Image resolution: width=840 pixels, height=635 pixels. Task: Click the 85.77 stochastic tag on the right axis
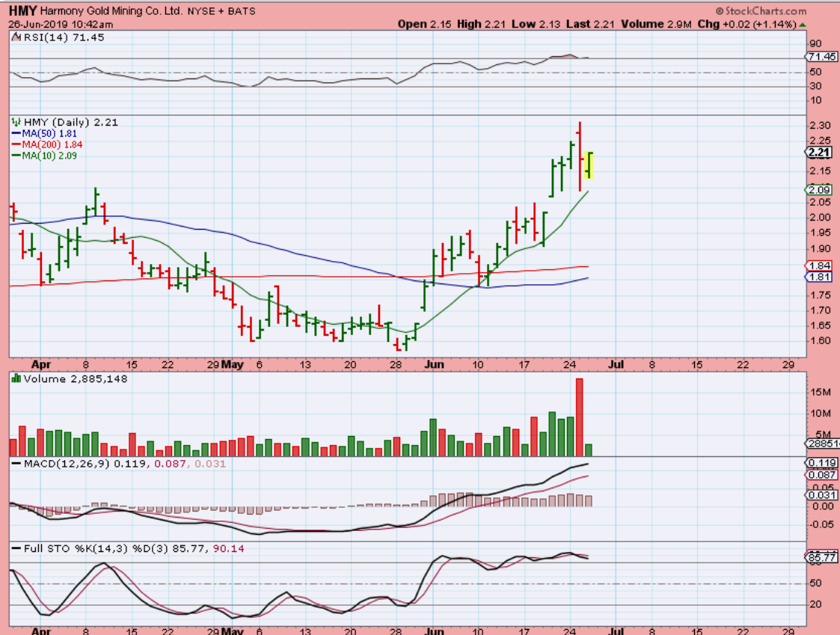[822, 557]
